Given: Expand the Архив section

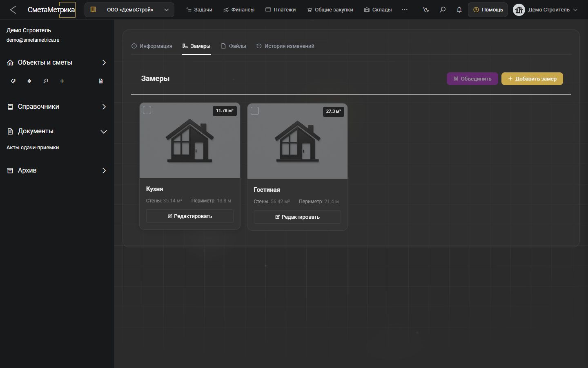Looking at the screenshot, I should click(57, 171).
